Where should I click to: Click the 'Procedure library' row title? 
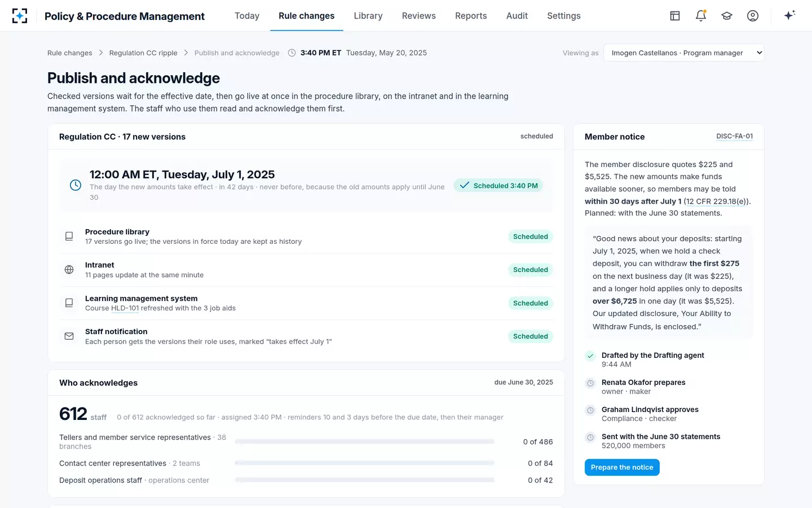pyautogui.click(x=117, y=232)
